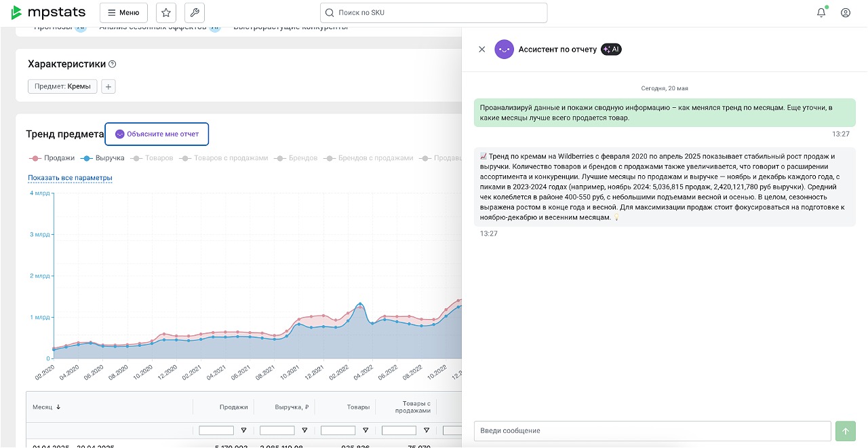Close the report assistant panel

[482, 49]
